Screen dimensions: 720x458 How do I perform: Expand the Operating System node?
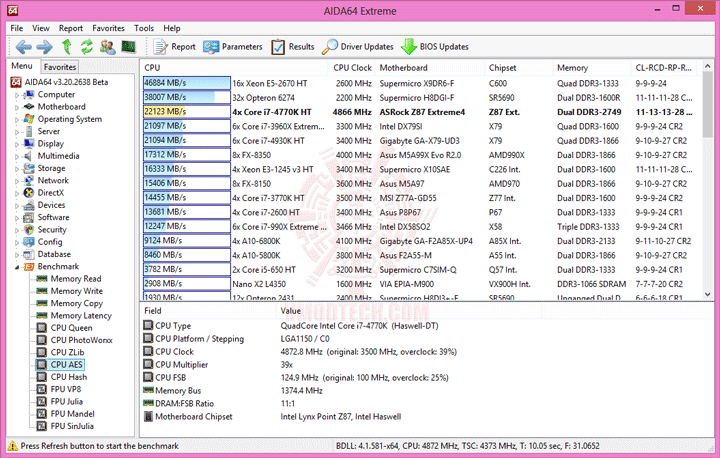pos(17,120)
